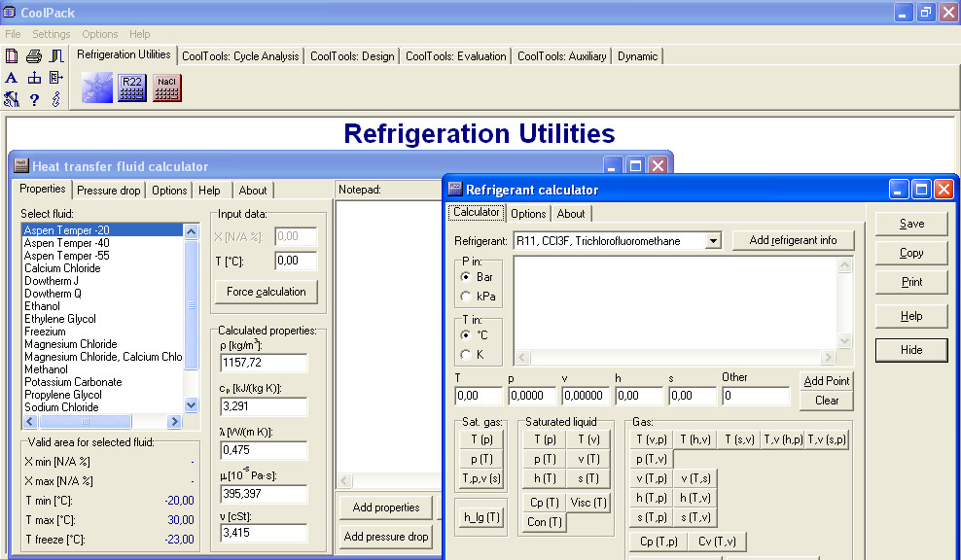Choose Bar as the pressure unit
Image resolution: width=961 pixels, height=560 pixels.
coord(467,277)
